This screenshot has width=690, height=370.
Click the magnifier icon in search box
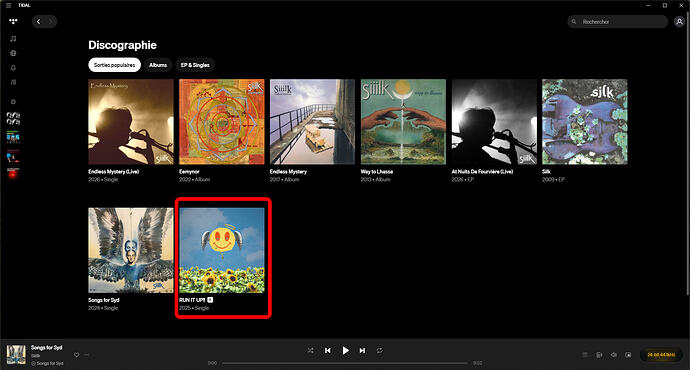coord(573,22)
